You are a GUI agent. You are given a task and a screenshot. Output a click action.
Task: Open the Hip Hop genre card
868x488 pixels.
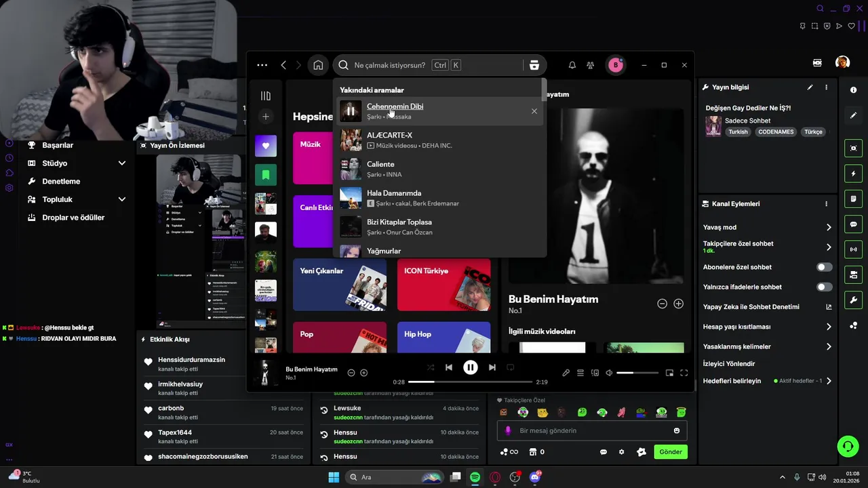click(443, 337)
